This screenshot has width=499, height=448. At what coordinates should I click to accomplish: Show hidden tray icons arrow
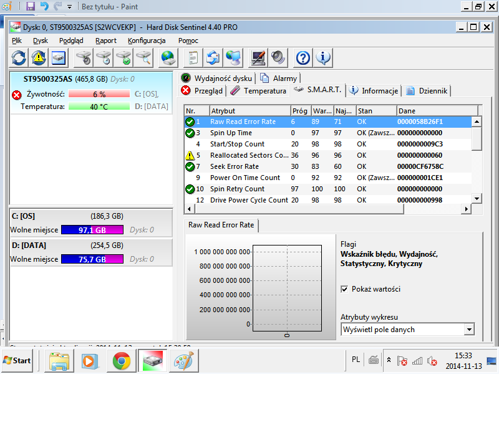(x=389, y=360)
